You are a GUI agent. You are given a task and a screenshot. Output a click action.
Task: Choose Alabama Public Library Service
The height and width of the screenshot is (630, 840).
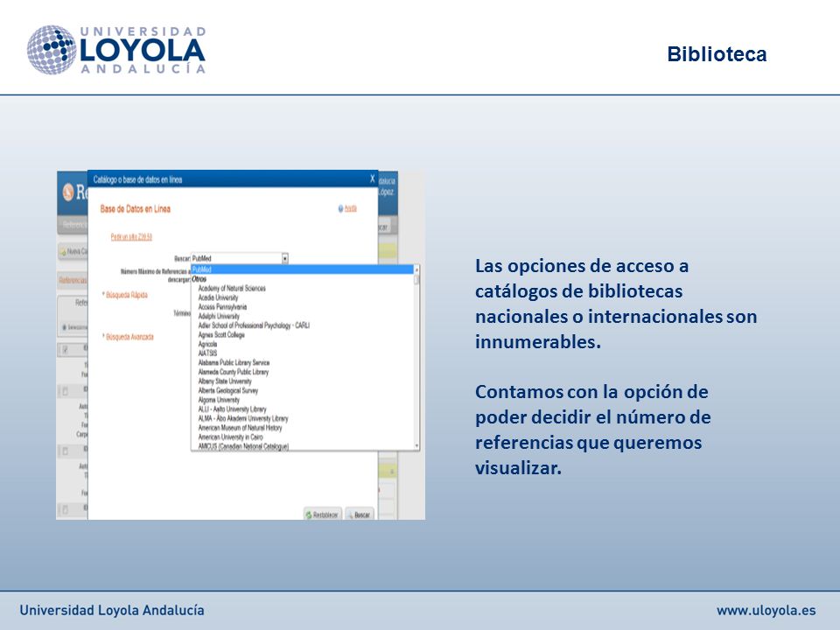point(234,362)
